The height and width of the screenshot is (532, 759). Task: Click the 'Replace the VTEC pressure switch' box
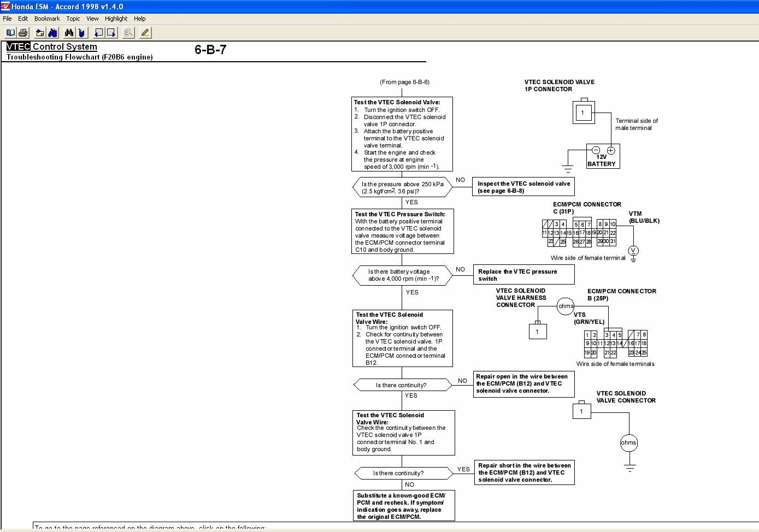point(523,275)
